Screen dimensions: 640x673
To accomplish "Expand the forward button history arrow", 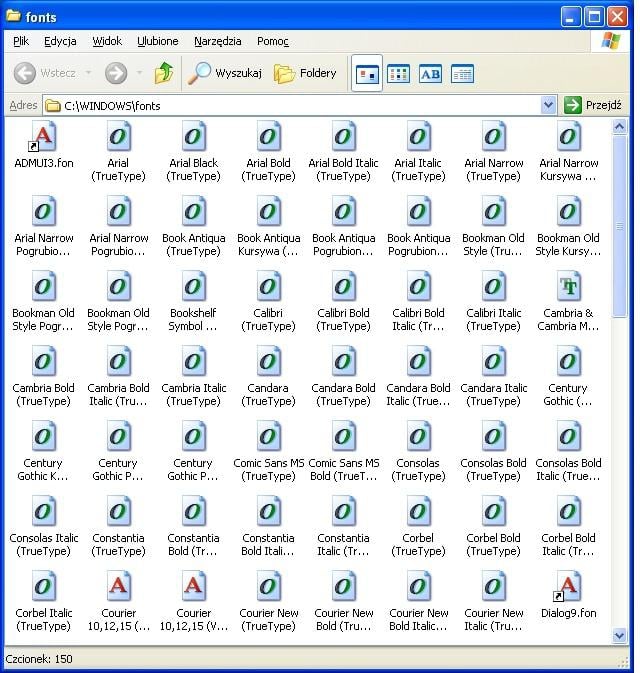I will (138, 73).
